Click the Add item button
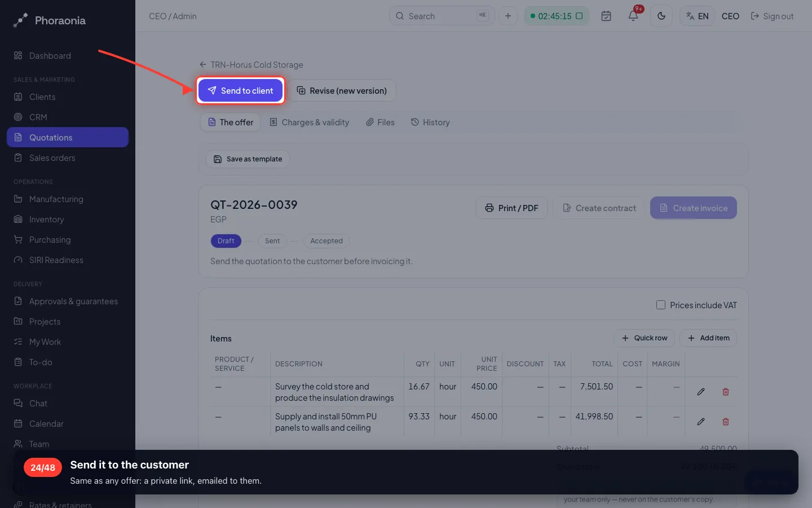812x508 pixels. pyautogui.click(x=708, y=338)
